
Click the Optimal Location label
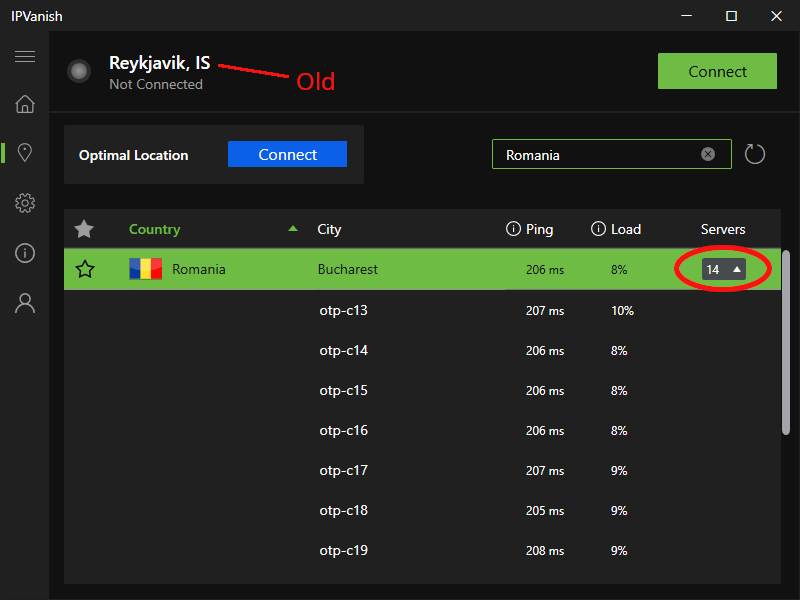click(134, 155)
